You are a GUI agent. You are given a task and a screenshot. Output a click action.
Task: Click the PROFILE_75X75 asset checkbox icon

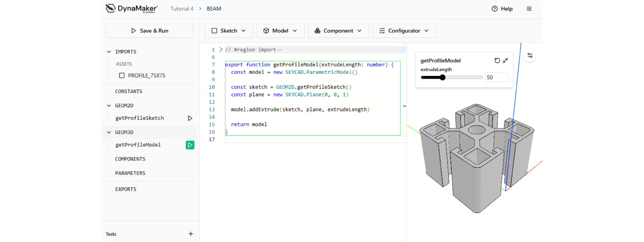[x=122, y=75]
